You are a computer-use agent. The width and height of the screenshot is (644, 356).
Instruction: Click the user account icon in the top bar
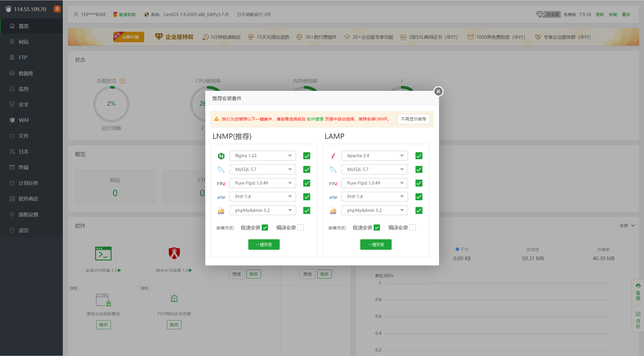click(x=76, y=14)
